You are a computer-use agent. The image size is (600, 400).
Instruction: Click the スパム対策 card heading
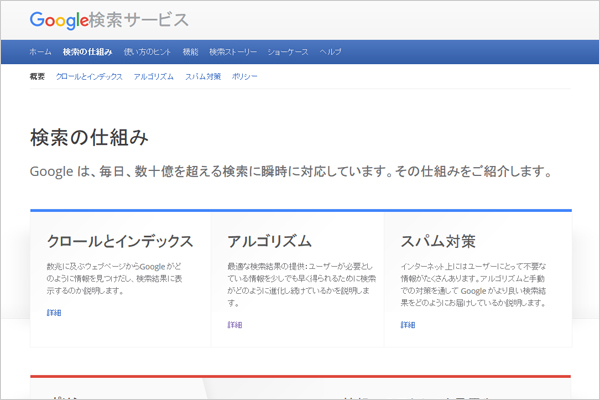(438, 242)
